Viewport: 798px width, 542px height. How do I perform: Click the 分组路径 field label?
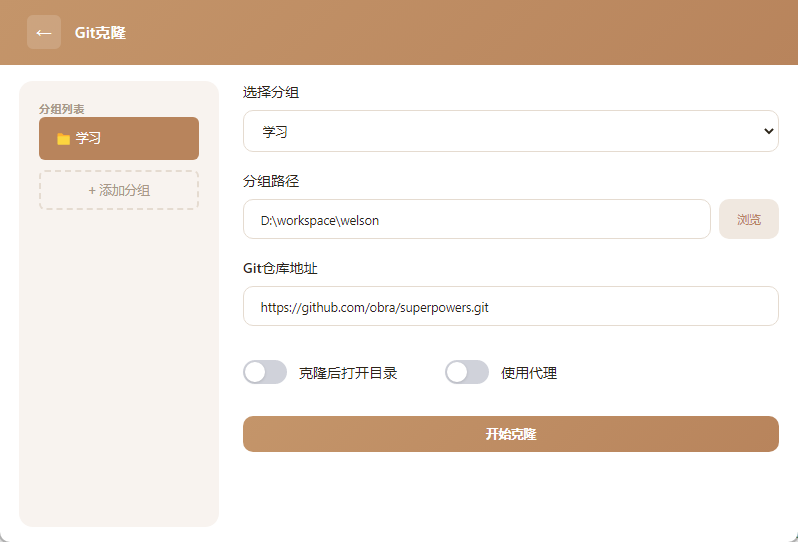tap(271, 181)
